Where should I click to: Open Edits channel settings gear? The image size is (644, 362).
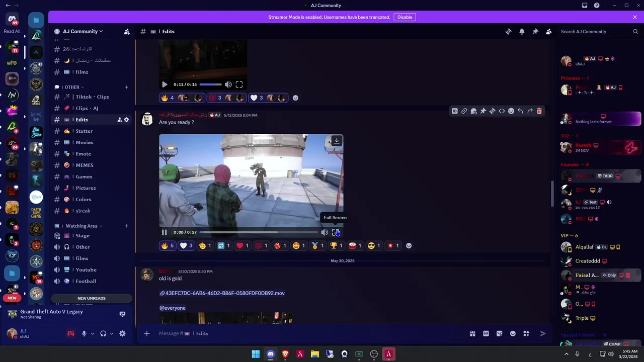[x=126, y=120]
